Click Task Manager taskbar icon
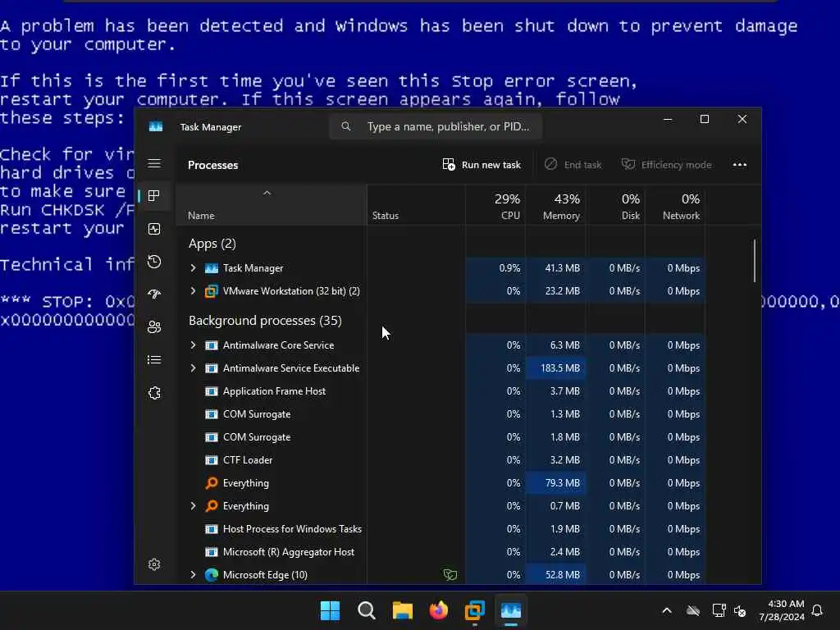840x630 pixels. tap(510, 610)
